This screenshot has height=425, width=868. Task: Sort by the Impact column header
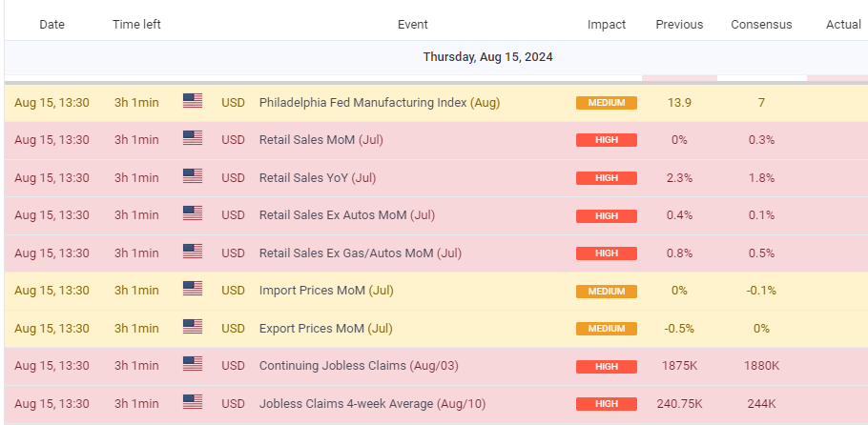(607, 24)
